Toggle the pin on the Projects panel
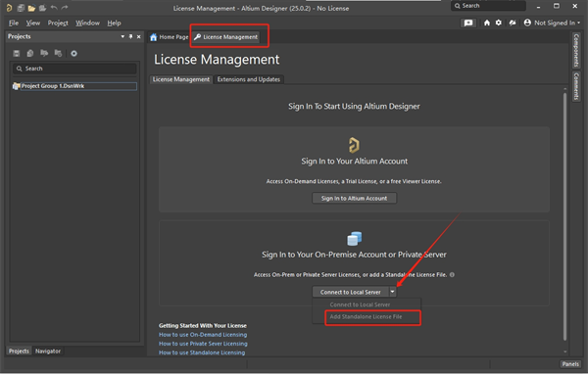 130,37
